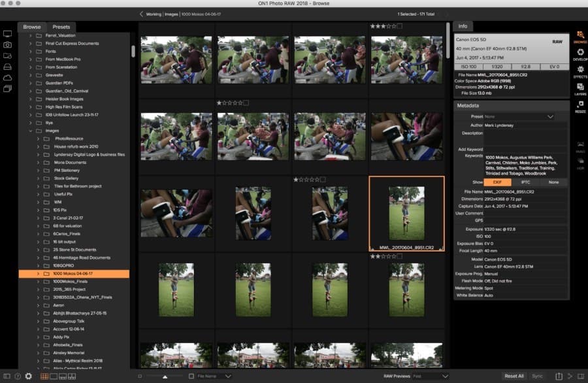Viewport: 588px width, 383px height.
Task: Click the camera source icon in left sidebar
Action: point(8,44)
